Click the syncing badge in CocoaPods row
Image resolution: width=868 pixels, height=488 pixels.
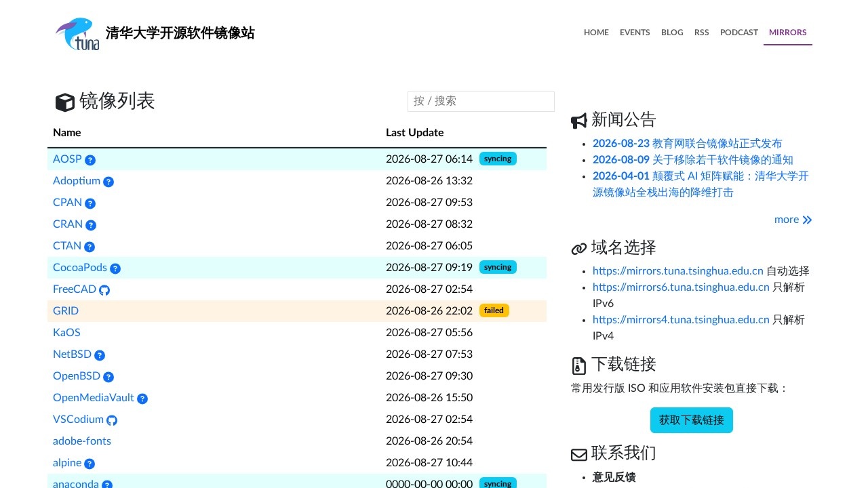coord(498,267)
